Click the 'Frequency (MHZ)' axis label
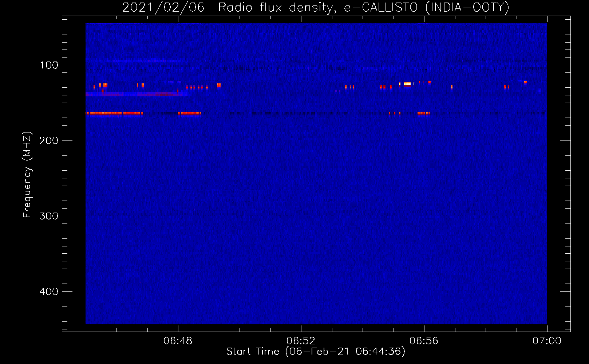 pos(27,174)
